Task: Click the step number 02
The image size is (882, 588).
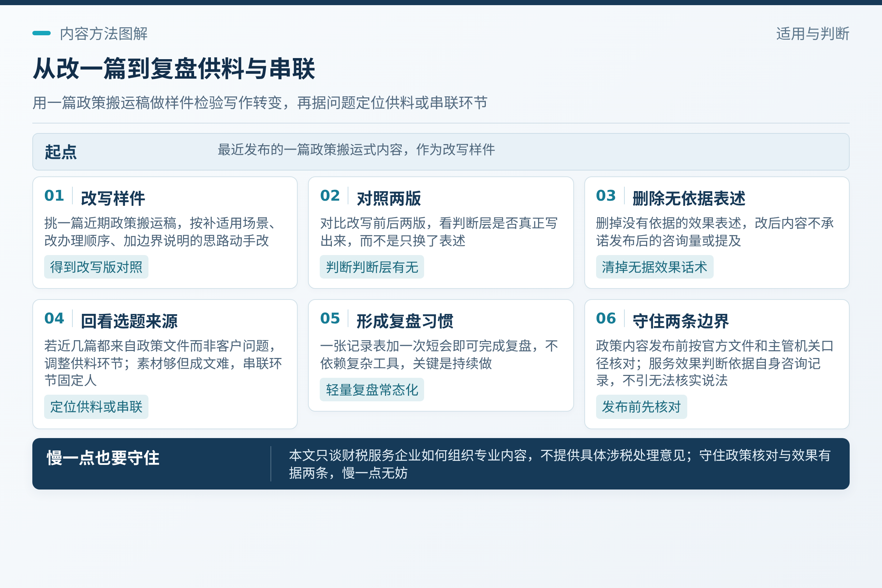Action: pyautogui.click(x=330, y=196)
